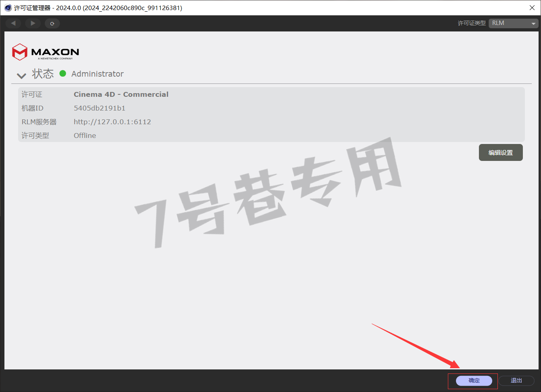The height and width of the screenshot is (392, 541).
Task: Click the refresh icon button
Action: 52,23
